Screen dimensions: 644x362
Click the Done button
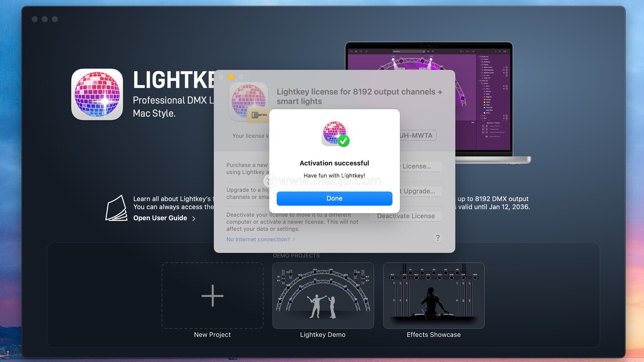[x=334, y=198]
